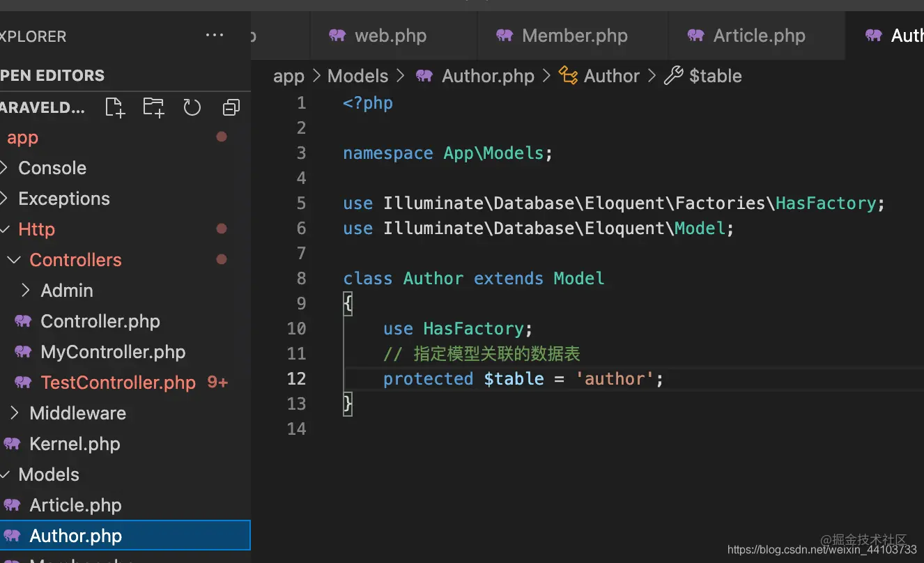This screenshot has height=563, width=924.
Task: Click the class name 'Author' on line 8
Action: click(433, 278)
